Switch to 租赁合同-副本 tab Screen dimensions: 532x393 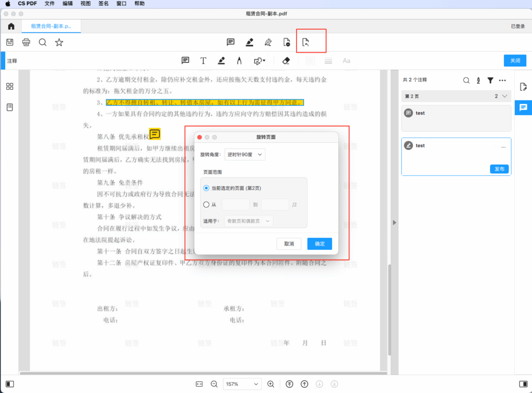coord(51,26)
